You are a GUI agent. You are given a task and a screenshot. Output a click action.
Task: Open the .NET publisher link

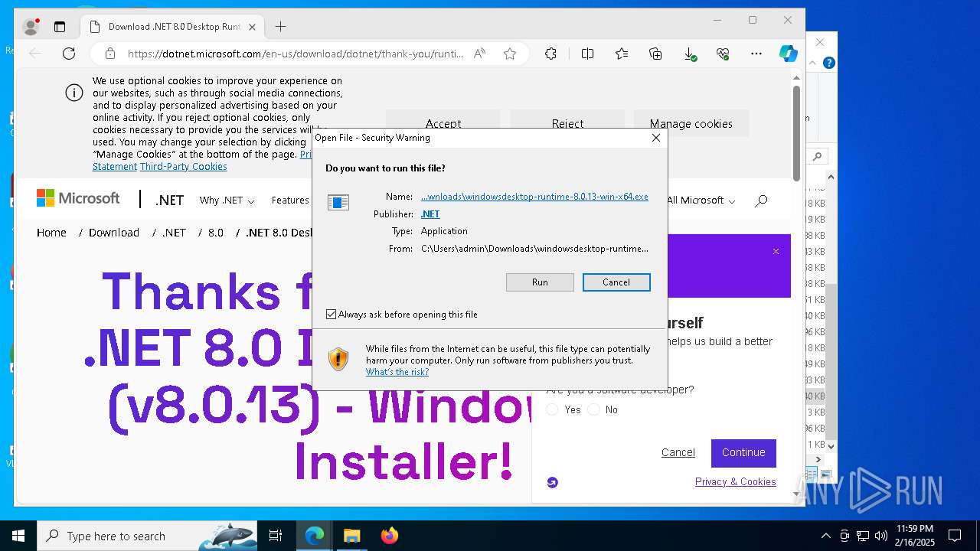(430, 214)
